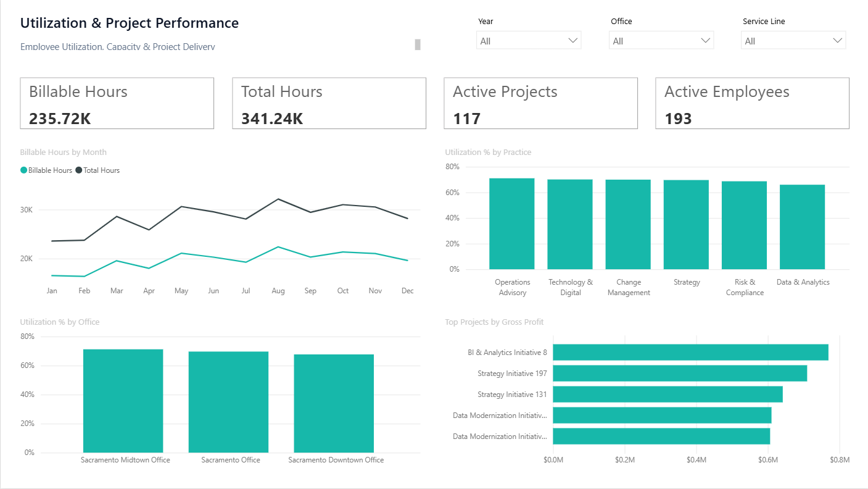868x489 pixels.
Task: Click the dashboard title 'Utilization & Project Performance'
Action: [x=130, y=23]
